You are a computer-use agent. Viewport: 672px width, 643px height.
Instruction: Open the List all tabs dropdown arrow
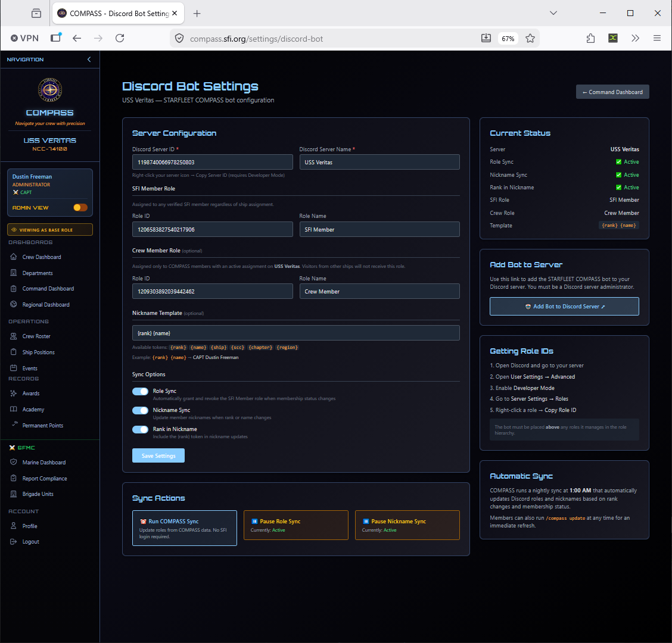(553, 13)
